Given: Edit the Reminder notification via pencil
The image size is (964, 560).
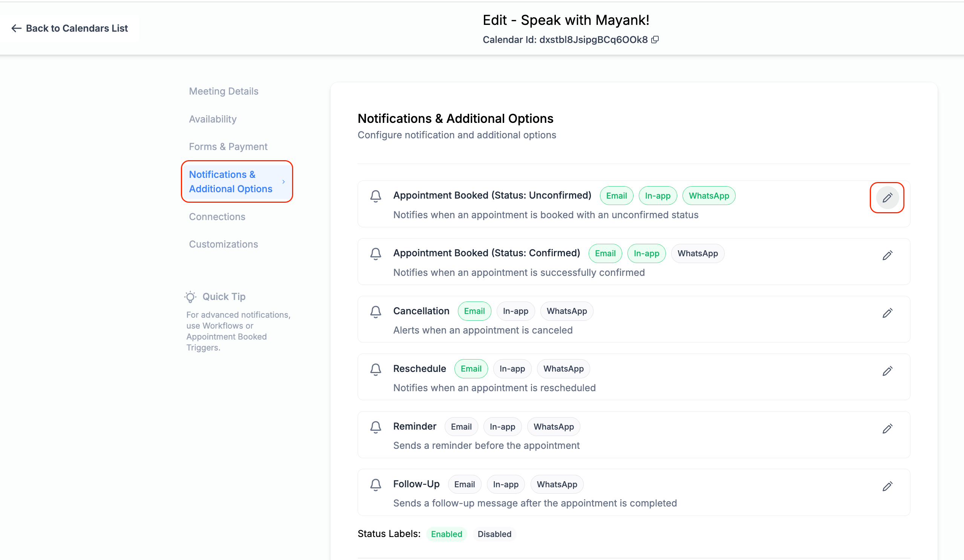Looking at the screenshot, I should coord(887,428).
